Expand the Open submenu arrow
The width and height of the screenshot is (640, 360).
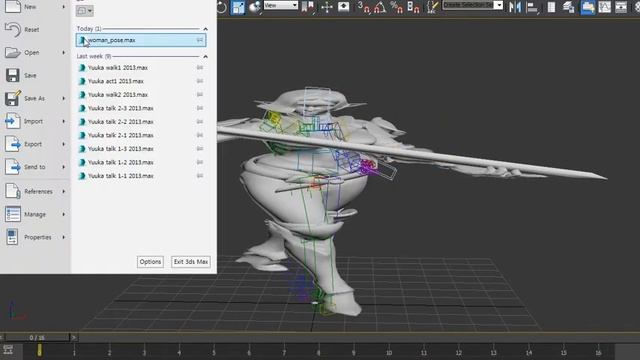(64, 53)
